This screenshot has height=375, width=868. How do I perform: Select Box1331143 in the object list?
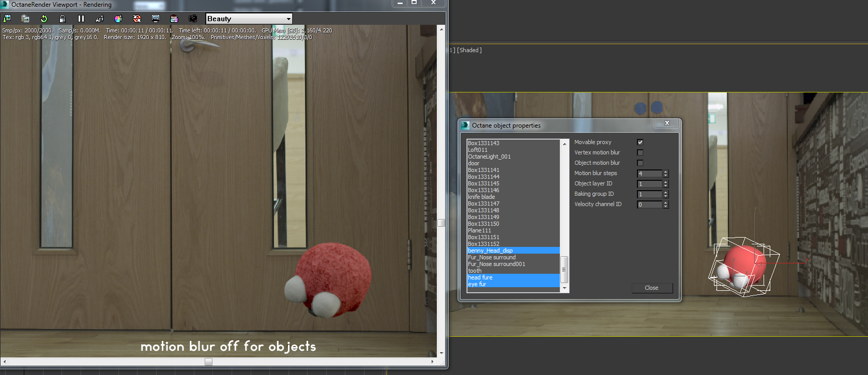coord(513,143)
